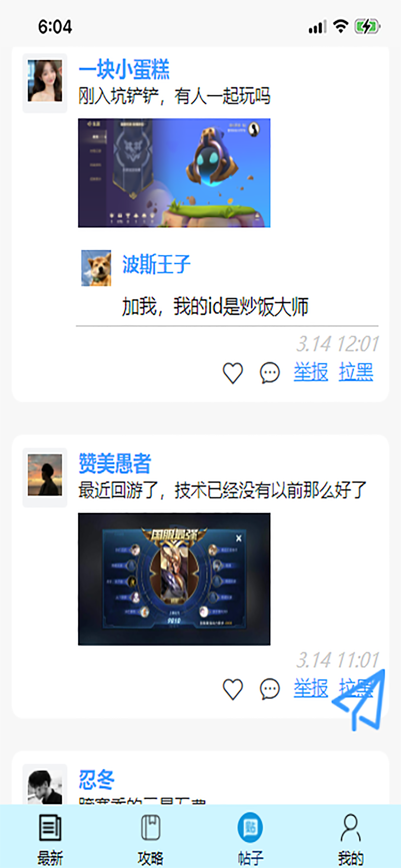
Task: Like the post by 赞美愚者
Action: click(x=232, y=689)
